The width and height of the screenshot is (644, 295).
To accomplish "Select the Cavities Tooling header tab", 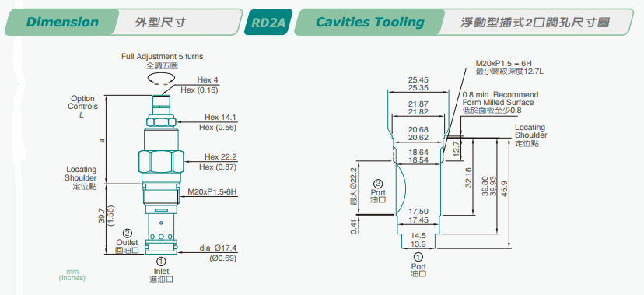I will tap(369, 22).
